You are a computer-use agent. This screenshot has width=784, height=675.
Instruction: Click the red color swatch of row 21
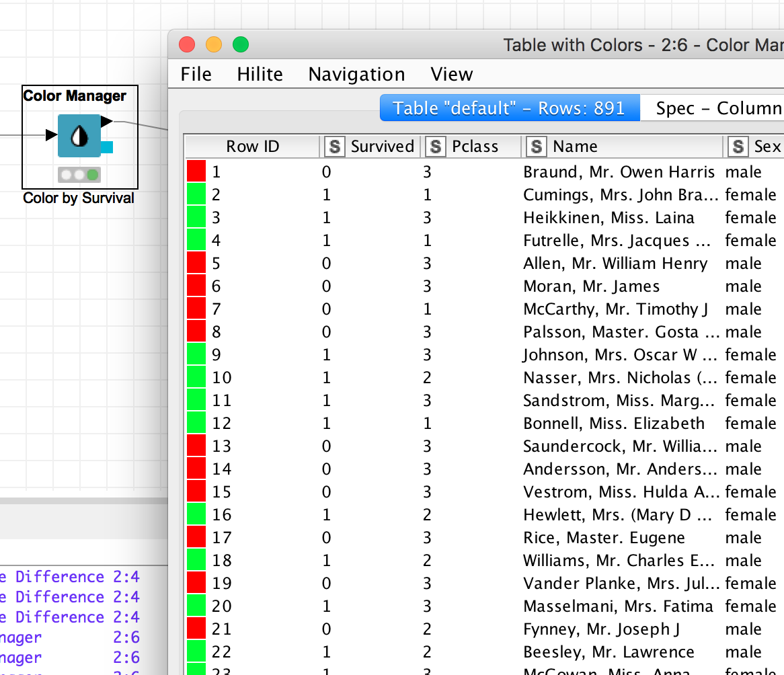tap(196, 629)
